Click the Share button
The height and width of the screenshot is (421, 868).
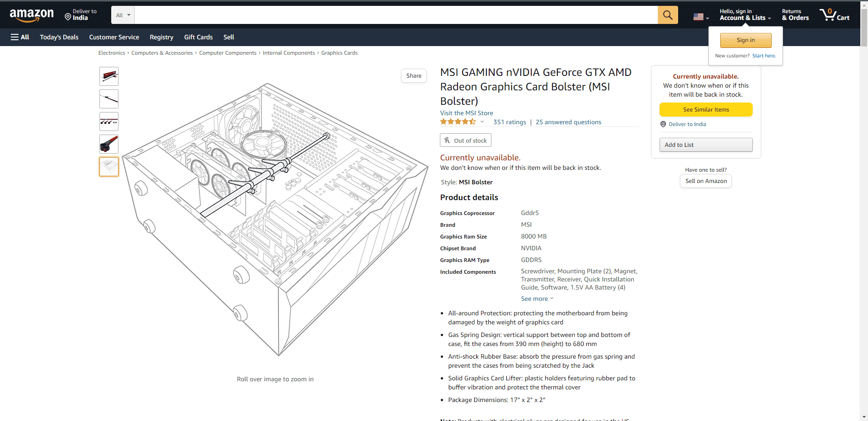tap(414, 76)
